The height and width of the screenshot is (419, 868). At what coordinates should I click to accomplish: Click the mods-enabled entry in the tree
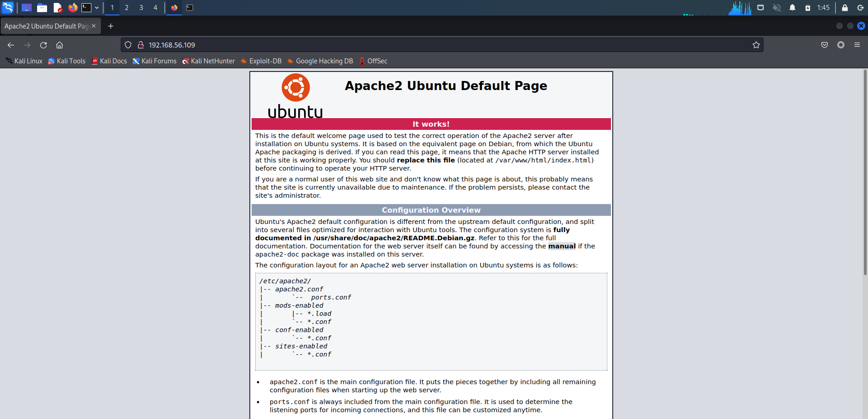[x=299, y=305]
